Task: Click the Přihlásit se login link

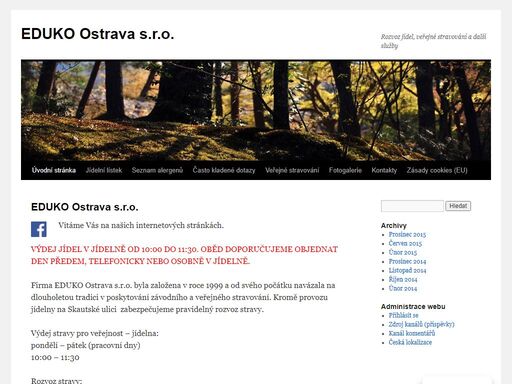Action: tap(403, 315)
